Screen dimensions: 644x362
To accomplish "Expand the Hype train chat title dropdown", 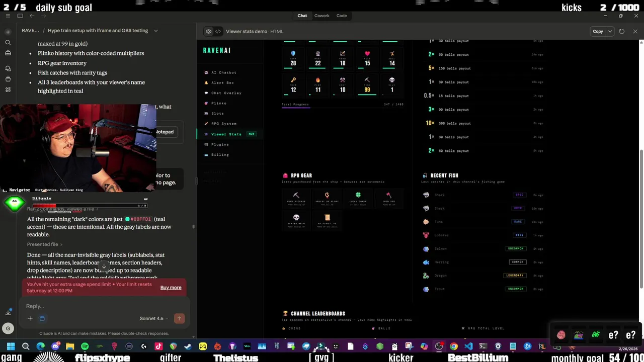I will click(x=155, y=31).
